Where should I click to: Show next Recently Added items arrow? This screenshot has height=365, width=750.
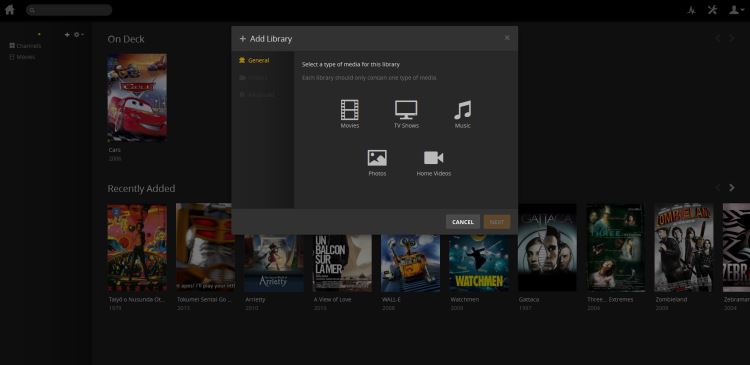pos(731,188)
